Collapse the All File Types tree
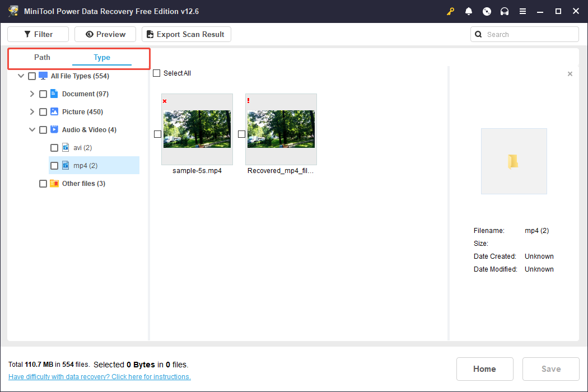This screenshot has width=588, height=392. click(21, 76)
